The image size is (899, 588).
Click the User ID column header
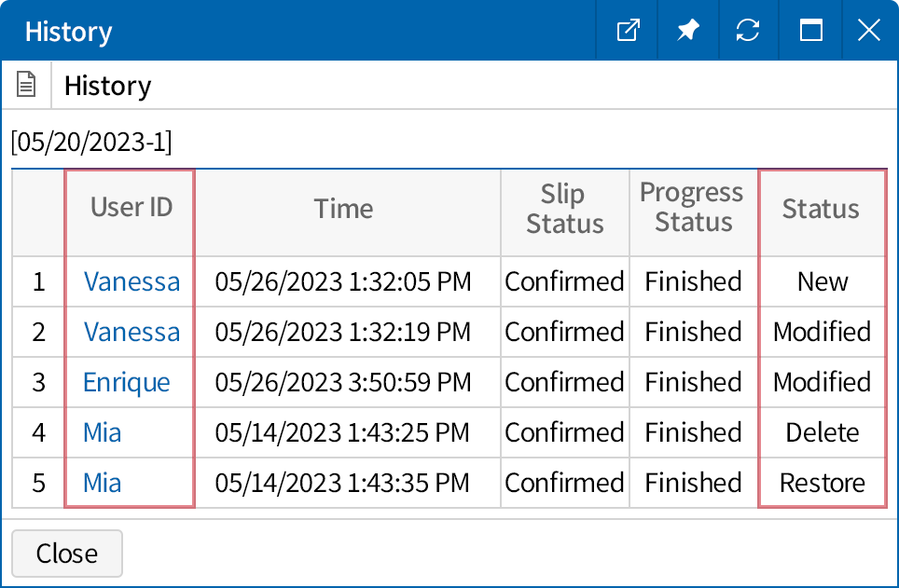(x=131, y=208)
